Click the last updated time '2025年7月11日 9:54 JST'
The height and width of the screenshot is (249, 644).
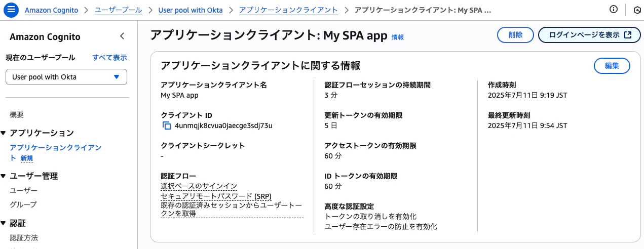click(527, 126)
